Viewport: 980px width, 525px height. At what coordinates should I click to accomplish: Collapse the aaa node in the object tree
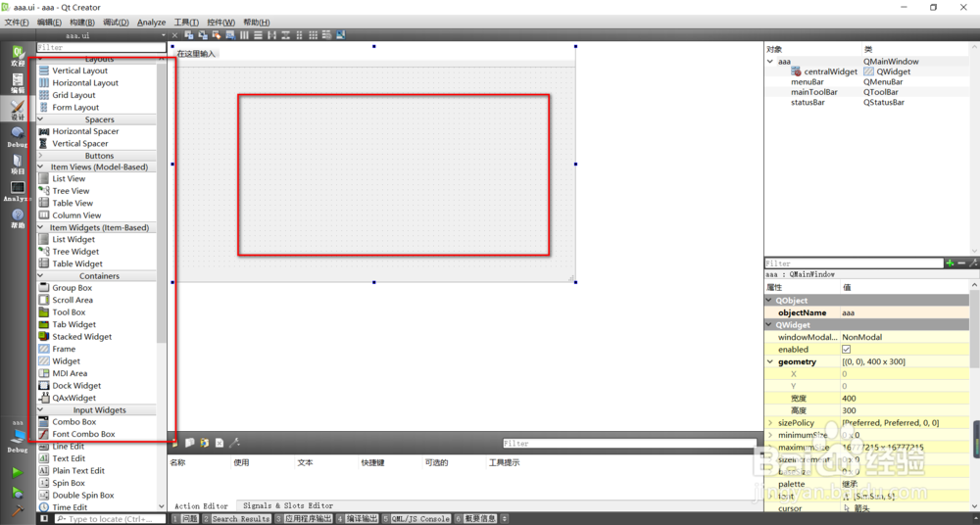(770, 62)
